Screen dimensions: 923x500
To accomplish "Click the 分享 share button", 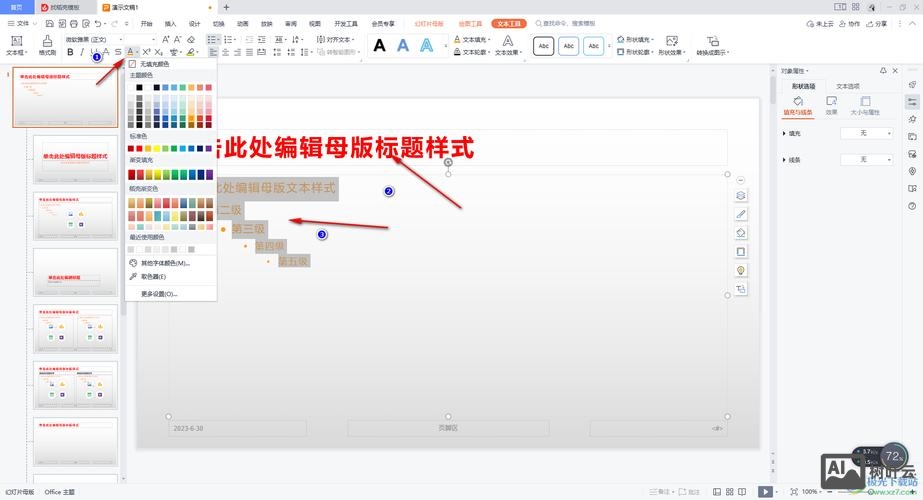I will click(876, 24).
